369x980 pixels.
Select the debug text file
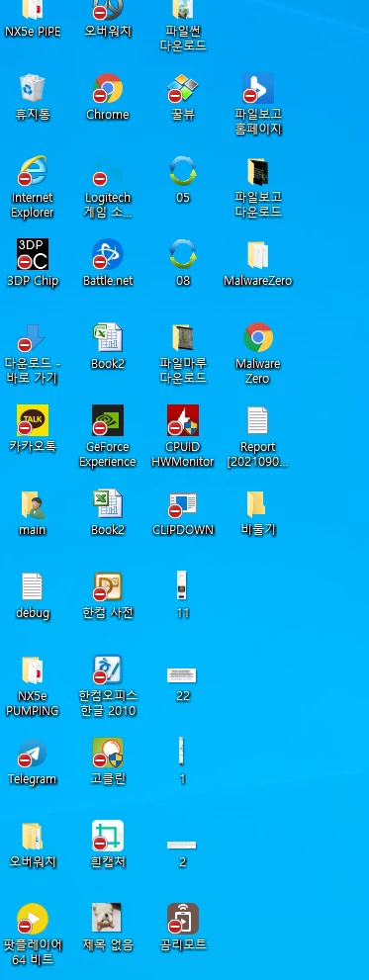tap(32, 586)
